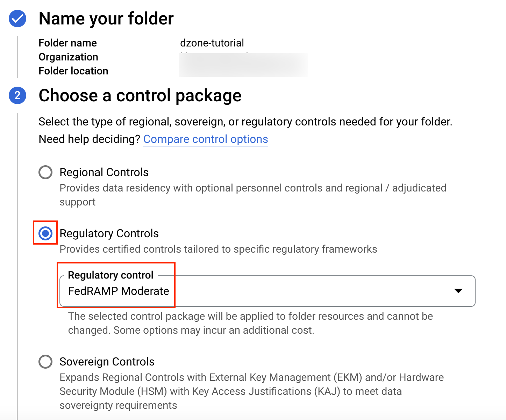Open the Compare control options link
Viewport: 506px width, 420px height.
click(x=205, y=139)
